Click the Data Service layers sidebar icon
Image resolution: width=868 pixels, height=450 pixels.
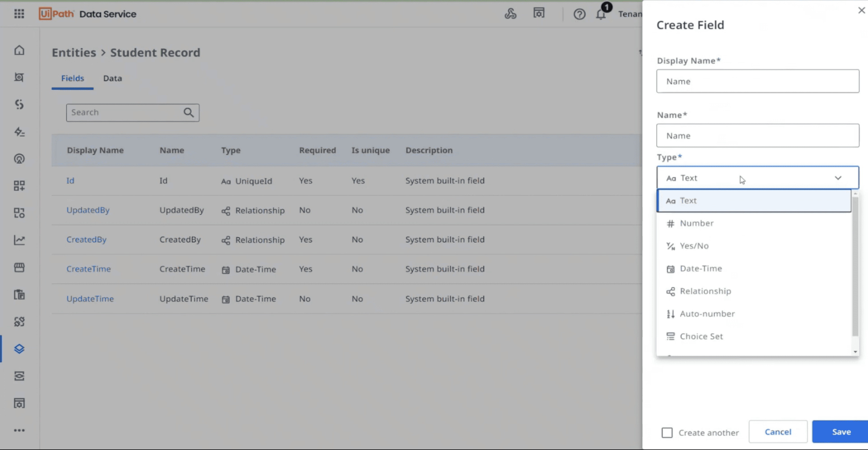[x=19, y=349]
